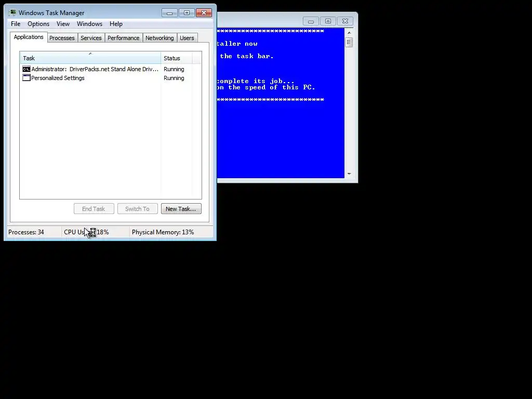Click the End Task button
This screenshot has height=399, width=532.
[94, 209]
